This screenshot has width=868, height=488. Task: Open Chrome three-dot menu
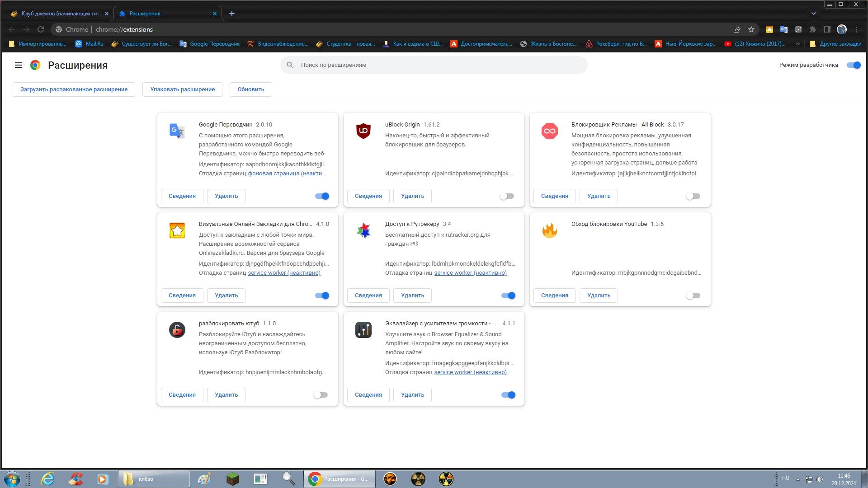point(856,29)
